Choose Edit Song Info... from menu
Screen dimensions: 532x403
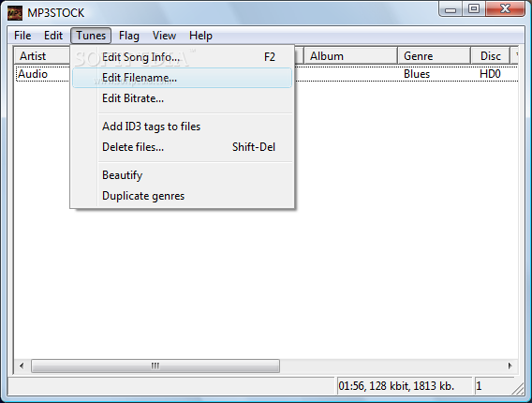click(x=183, y=57)
